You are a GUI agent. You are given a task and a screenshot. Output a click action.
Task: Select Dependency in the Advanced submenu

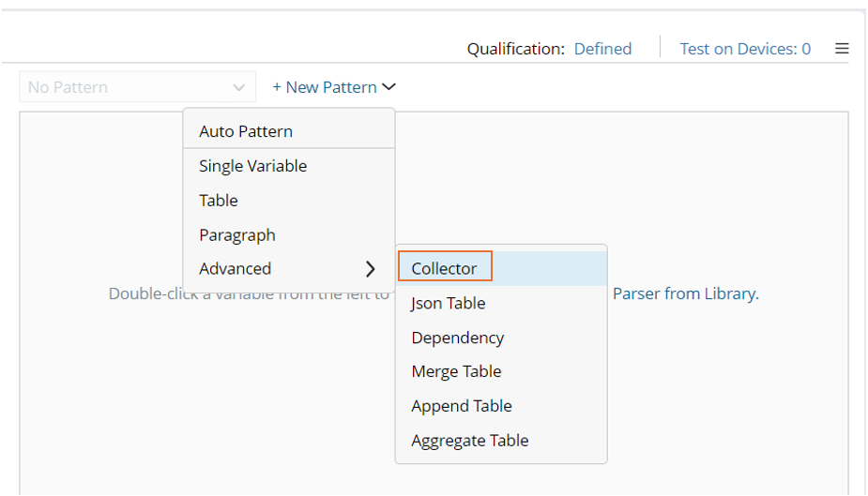point(457,338)
